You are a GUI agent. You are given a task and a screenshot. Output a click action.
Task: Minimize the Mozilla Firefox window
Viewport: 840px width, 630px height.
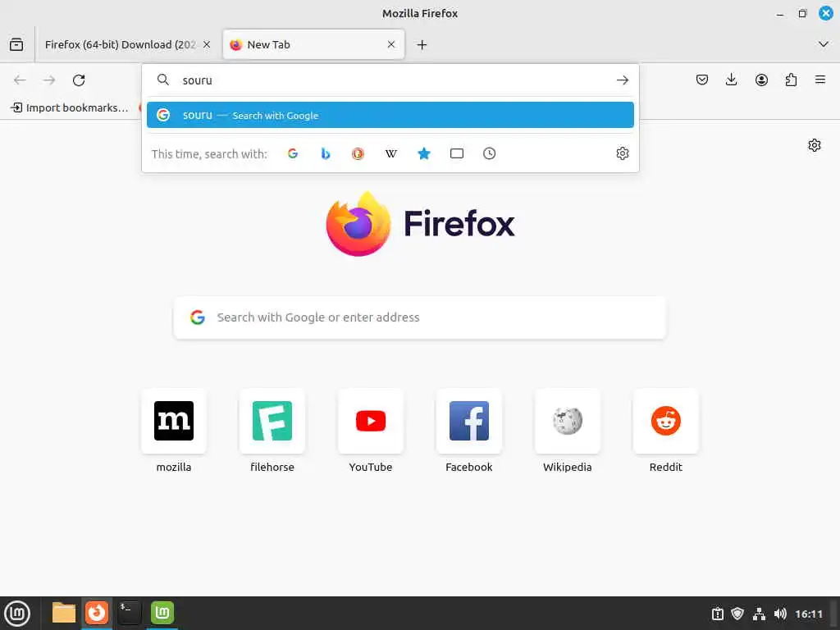tap(780, 14)
